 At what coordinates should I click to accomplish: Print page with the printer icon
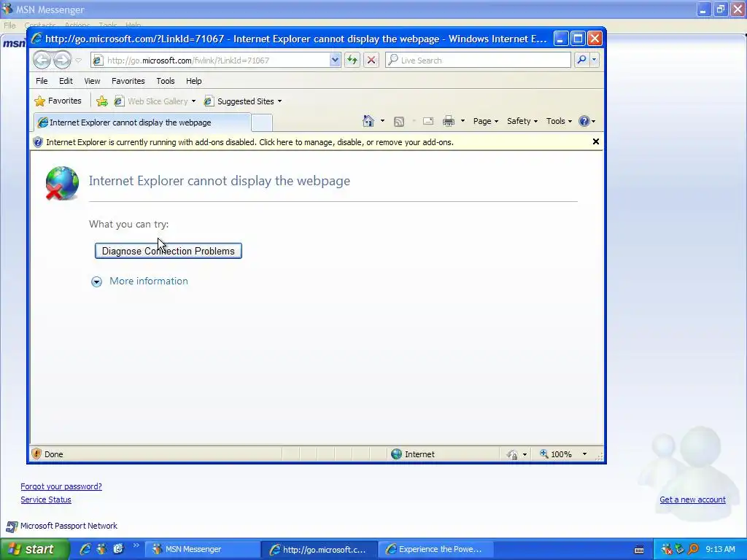pyautogui.click(x=449, y=121)
